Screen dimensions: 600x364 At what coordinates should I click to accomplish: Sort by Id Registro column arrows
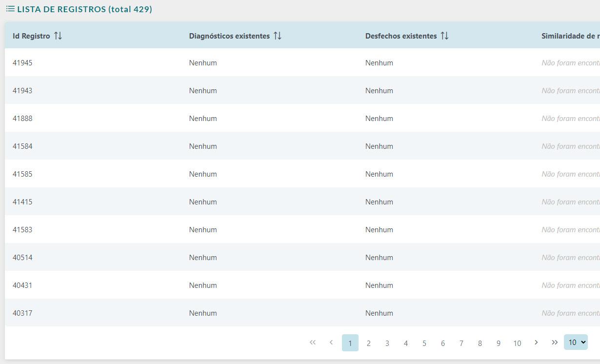[x=58, y=36]
